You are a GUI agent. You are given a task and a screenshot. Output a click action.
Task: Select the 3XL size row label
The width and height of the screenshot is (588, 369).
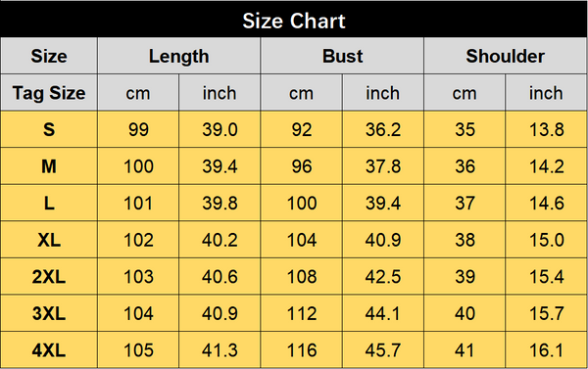(49, 313)
